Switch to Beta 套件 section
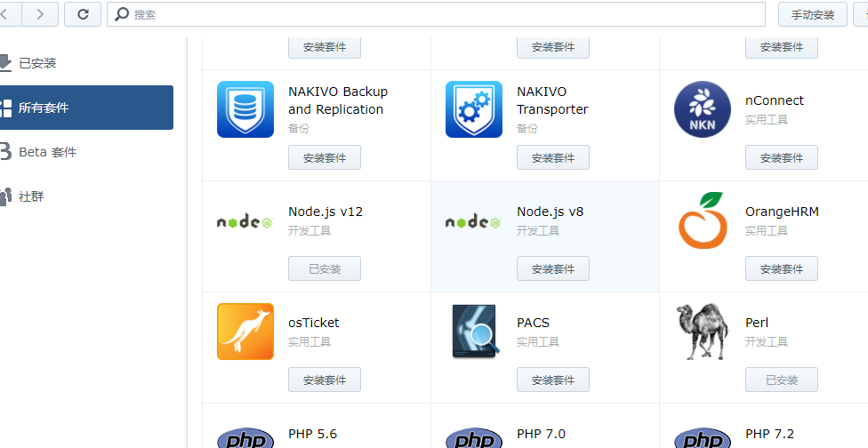The image size is (868, 448). tap(48, 152)
